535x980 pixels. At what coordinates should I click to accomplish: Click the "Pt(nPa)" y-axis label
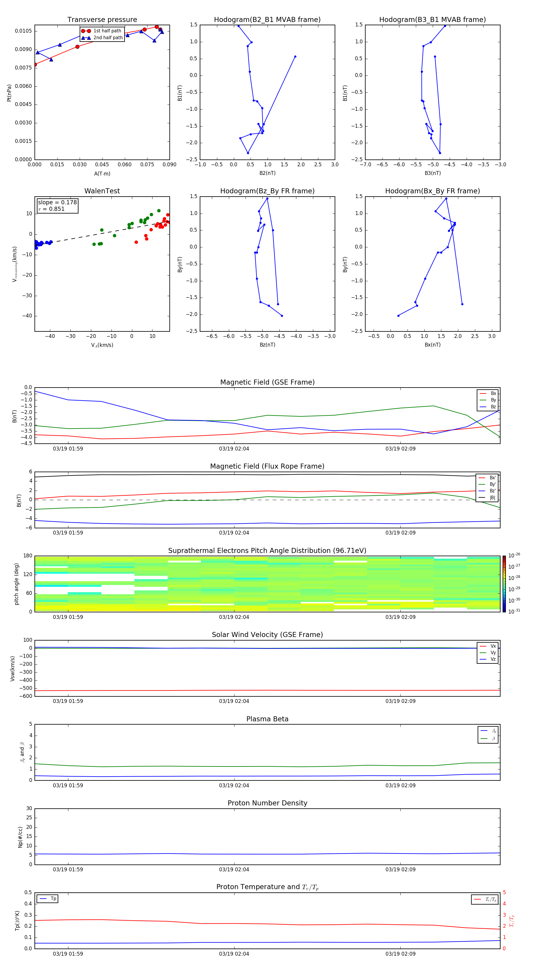(x=9, y=93)
